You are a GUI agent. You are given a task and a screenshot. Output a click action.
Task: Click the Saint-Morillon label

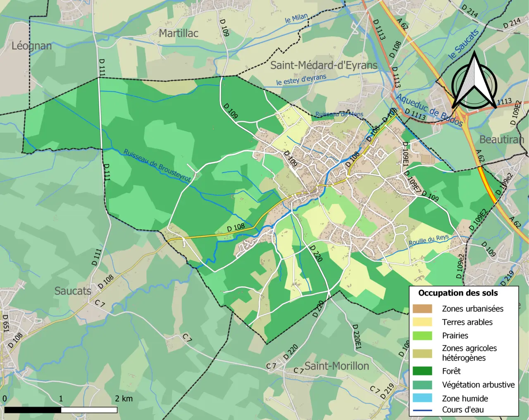337,366
